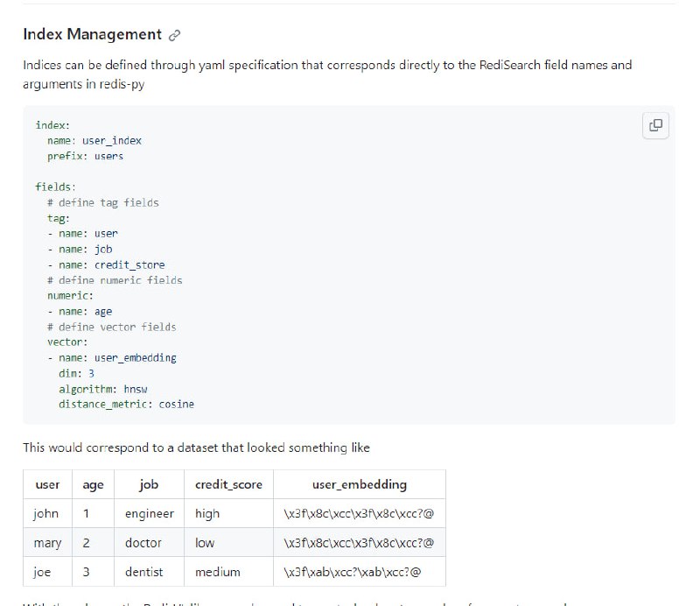Click the age column header
Screen dimensions: 700x606
(x=93, y=484)
